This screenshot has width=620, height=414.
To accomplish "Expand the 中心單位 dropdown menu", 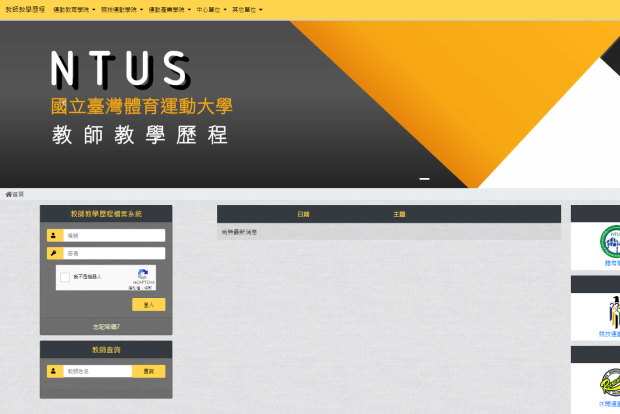I will (212, 9).
